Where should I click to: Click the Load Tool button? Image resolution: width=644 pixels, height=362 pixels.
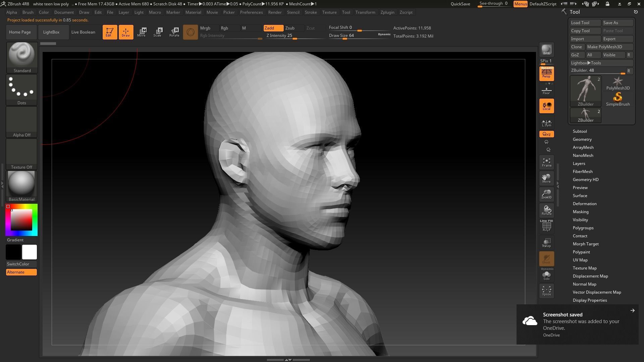click(x=585, y=23)
